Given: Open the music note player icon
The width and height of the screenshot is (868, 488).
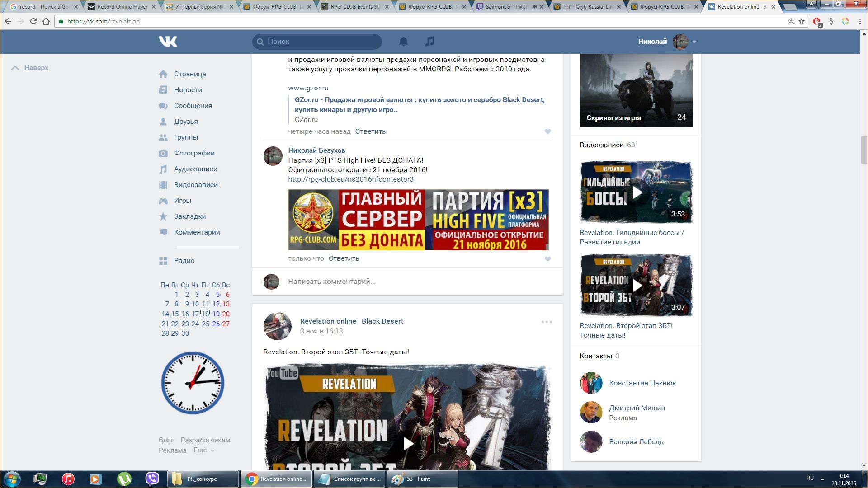Looking at the screenshot, I should tap(429, 42).
